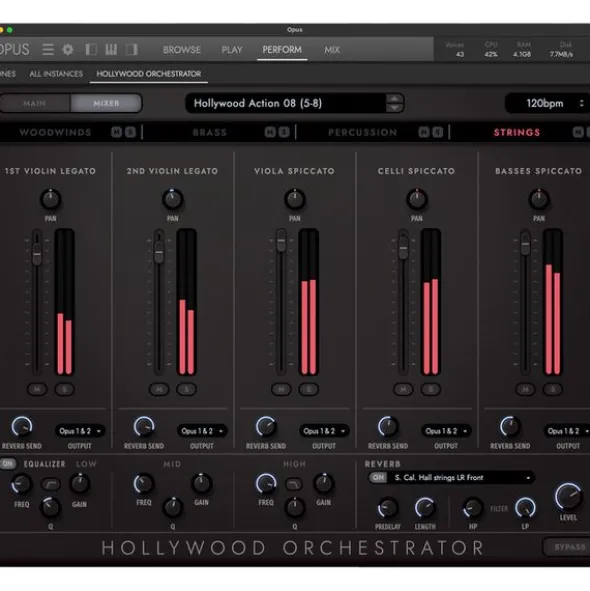Mute the Percussion section
The width and height of the screenshot is (590, 591).
pos(424,132)
